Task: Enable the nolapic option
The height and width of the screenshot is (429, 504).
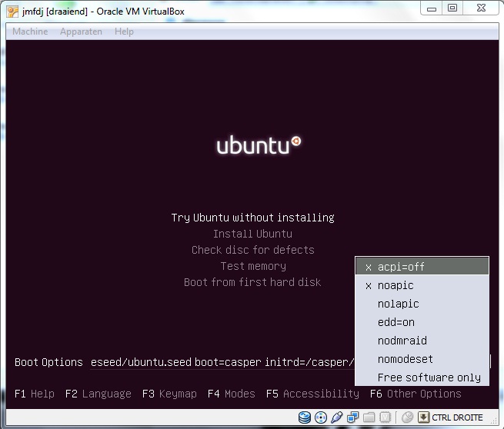Action: 422,304
